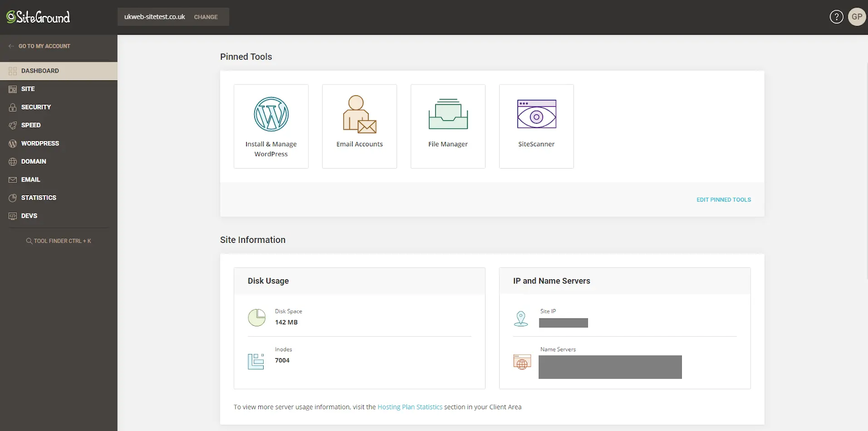Click the Security padlock icon

tap(12, 107)
